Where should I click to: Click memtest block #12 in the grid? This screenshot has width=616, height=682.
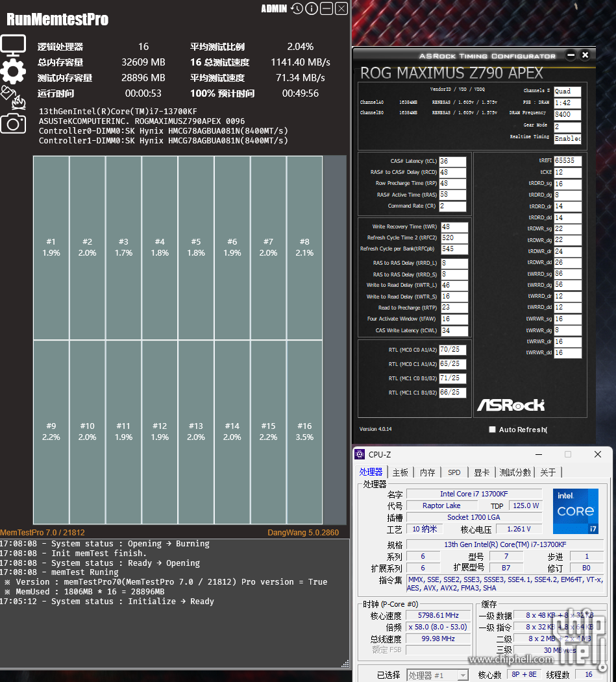[x=160, y=432]
